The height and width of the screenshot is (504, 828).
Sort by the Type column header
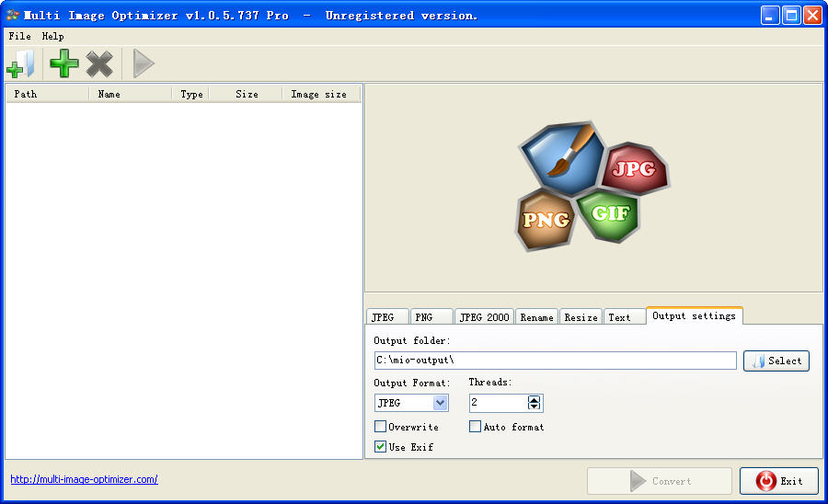click(x=190, y=94)
